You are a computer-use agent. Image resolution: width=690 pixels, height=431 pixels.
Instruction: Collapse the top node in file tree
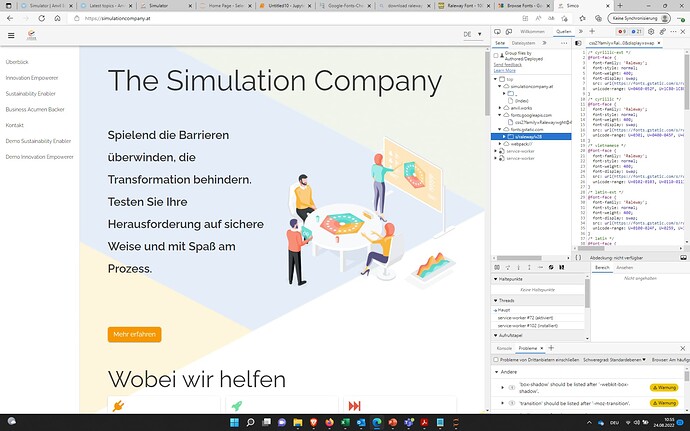pos(495,79)
